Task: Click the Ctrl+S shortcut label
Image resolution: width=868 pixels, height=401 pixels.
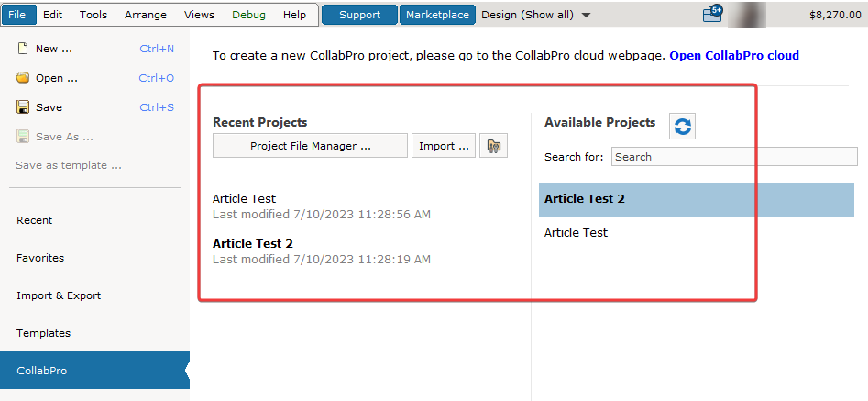Action: 157,107
